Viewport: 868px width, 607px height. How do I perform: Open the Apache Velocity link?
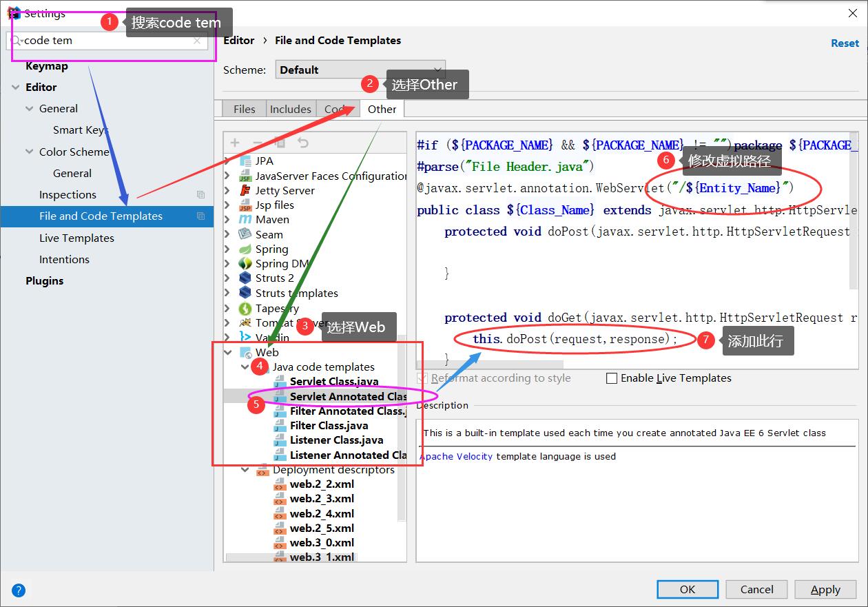(456, 456)
